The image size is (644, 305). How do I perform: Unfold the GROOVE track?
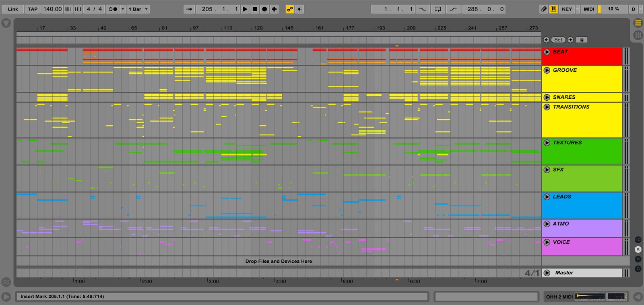coord(547,70)
